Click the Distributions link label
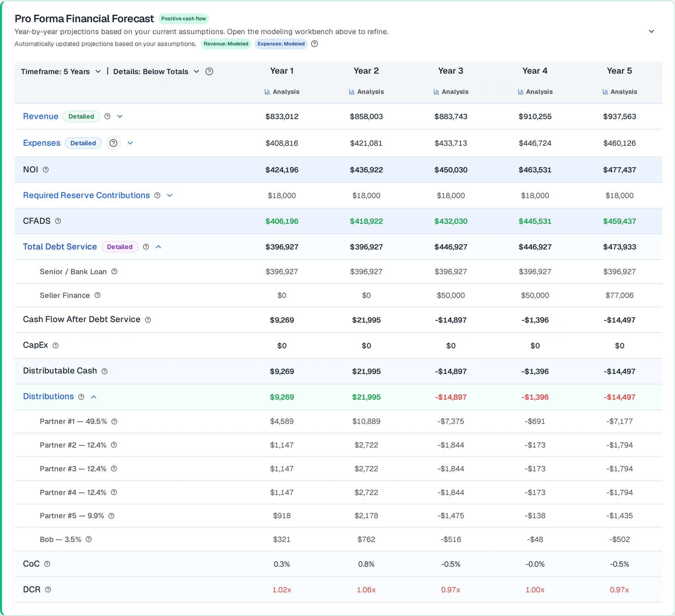 pos(48,396)
